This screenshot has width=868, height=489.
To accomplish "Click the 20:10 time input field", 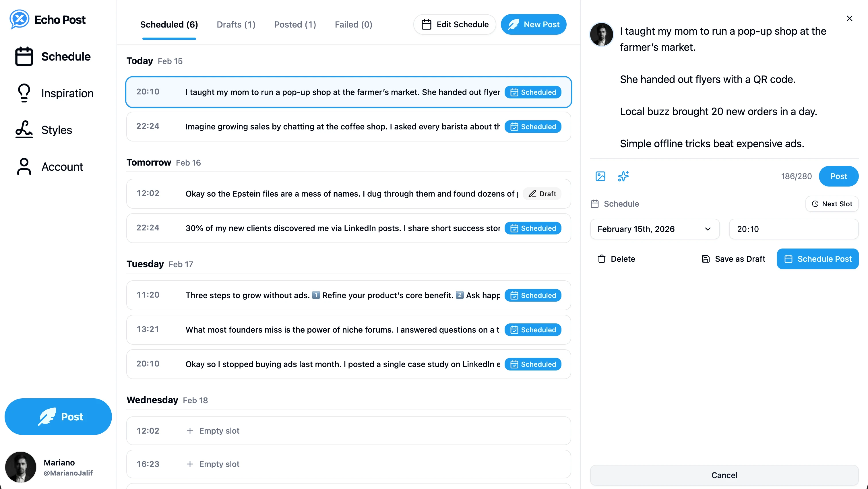I will 793,229.
